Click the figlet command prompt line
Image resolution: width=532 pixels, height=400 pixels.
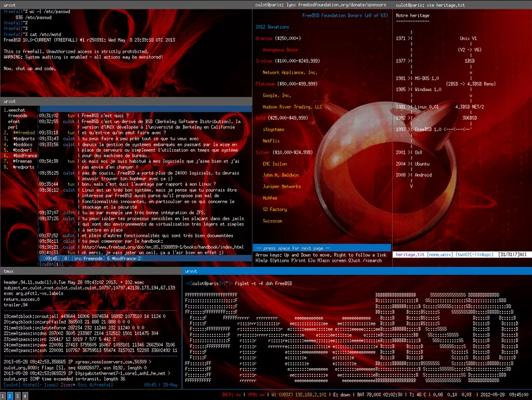[238, 284]
